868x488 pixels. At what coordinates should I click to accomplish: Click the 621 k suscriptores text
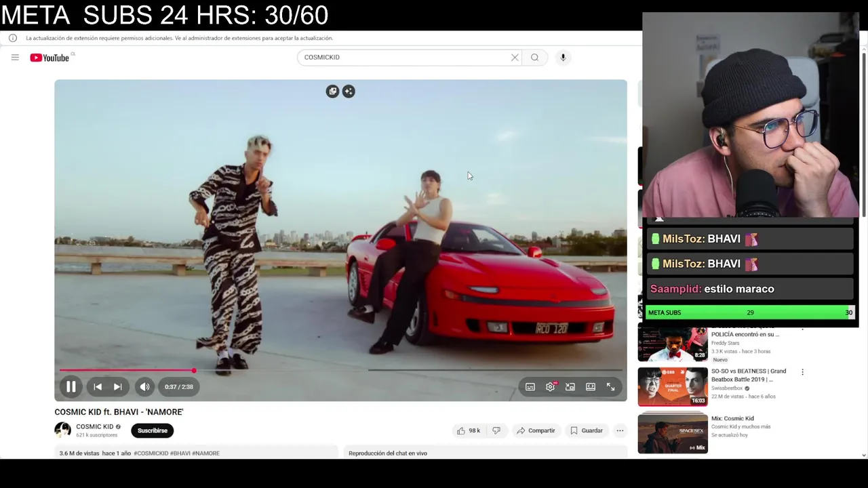[97, 435]
